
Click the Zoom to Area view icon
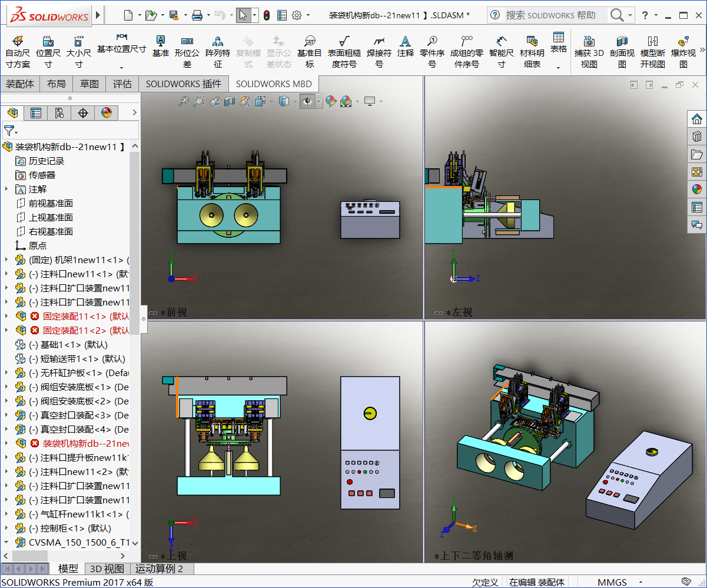point(199,101)
